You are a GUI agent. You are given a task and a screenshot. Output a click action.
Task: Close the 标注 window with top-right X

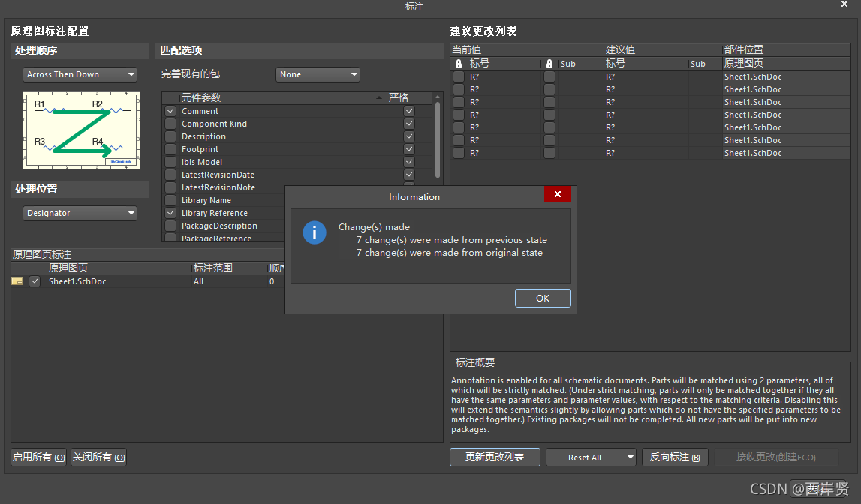[844, 4]
